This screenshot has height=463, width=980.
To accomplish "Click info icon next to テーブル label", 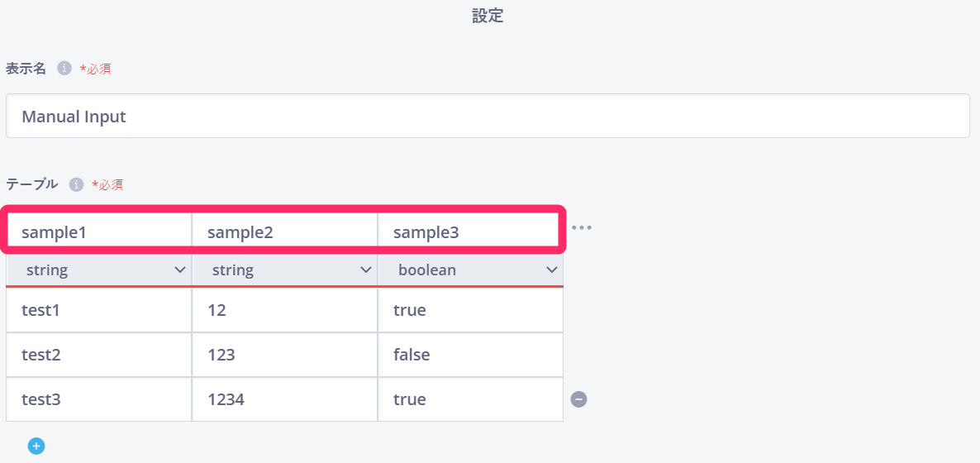I will [x=76, y=184].
